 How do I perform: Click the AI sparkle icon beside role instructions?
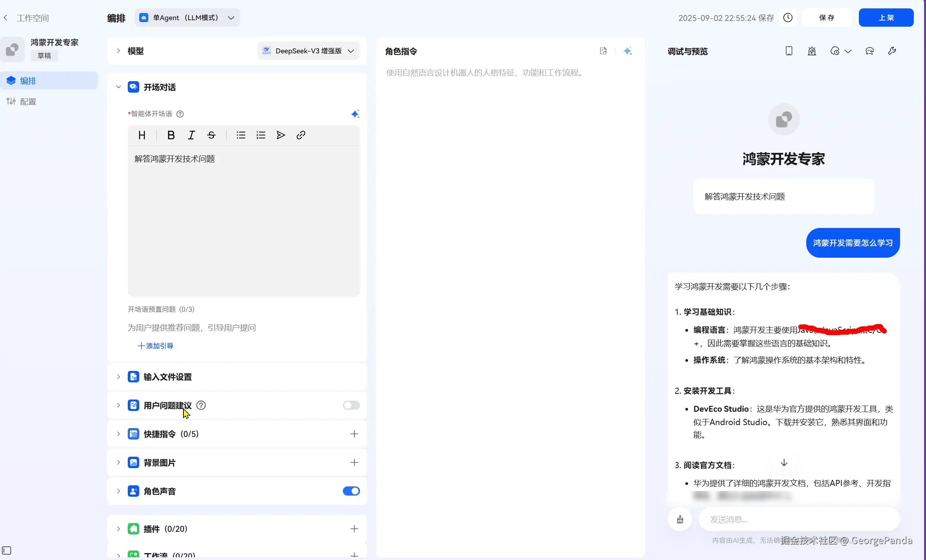click(x=628, y=51)
